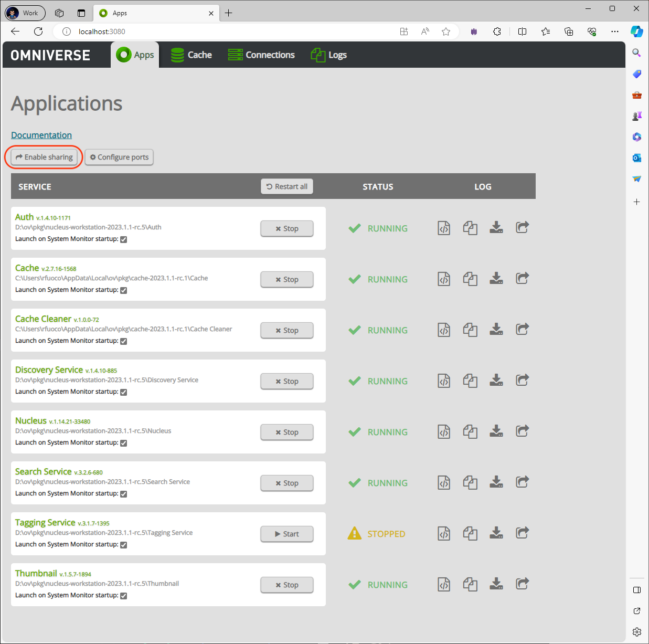Copy the Cache service log icon

pos(470,279)
